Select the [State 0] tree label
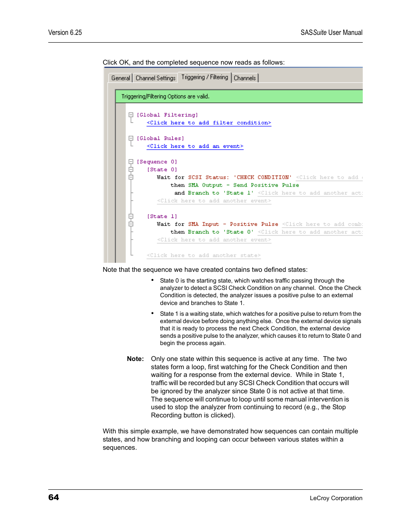Screen dimensions: 411x532 point(162,170)
